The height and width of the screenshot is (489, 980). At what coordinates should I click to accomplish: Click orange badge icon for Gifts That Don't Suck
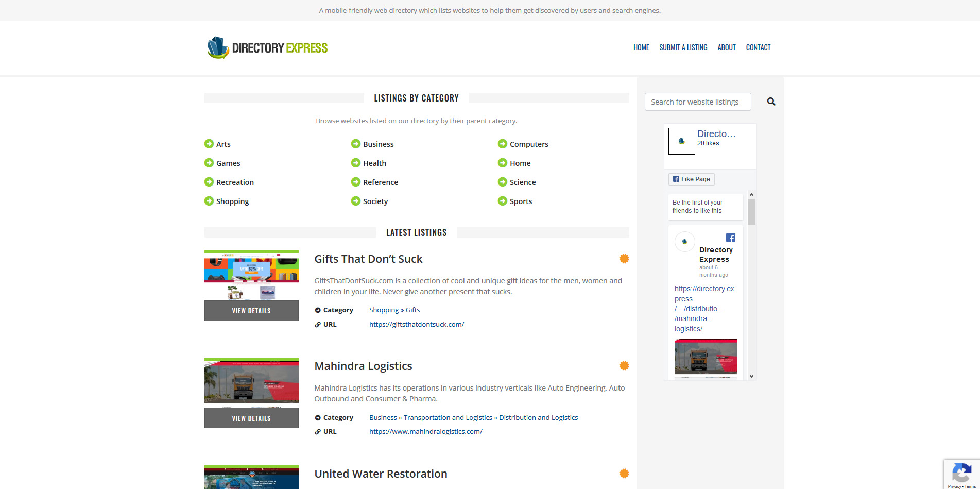pos(624,259)
